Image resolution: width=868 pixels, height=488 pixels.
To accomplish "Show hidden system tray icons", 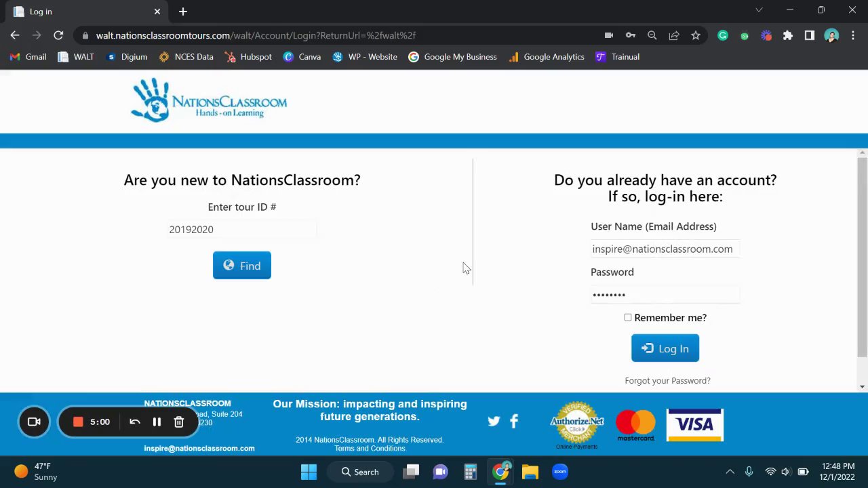I will click(x=730, y=472).
